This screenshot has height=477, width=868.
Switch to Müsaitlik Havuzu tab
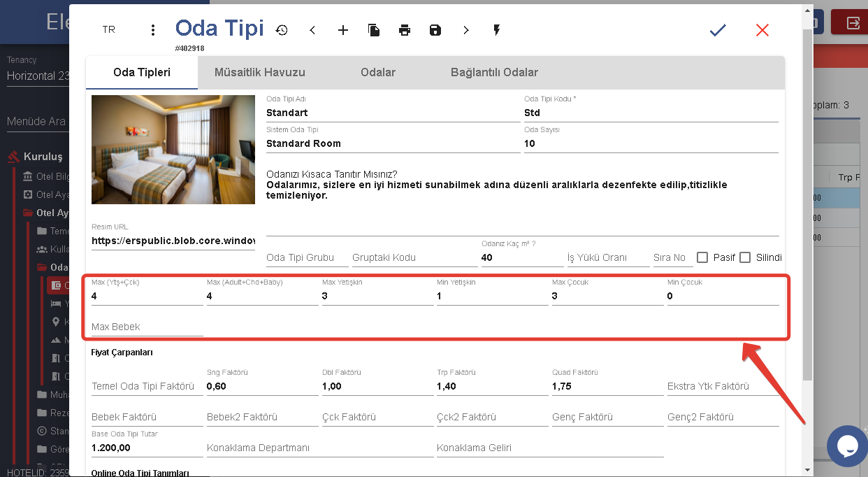[x=260, y=73]
